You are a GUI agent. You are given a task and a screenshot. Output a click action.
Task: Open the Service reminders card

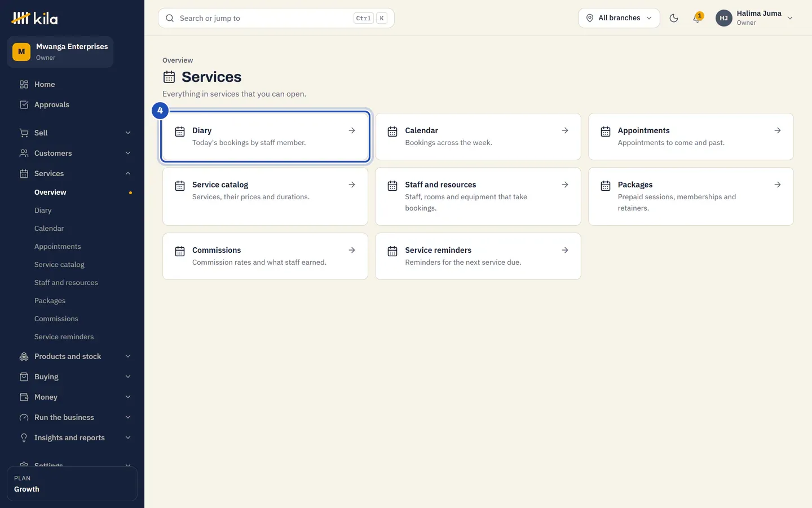coord(478,256)
